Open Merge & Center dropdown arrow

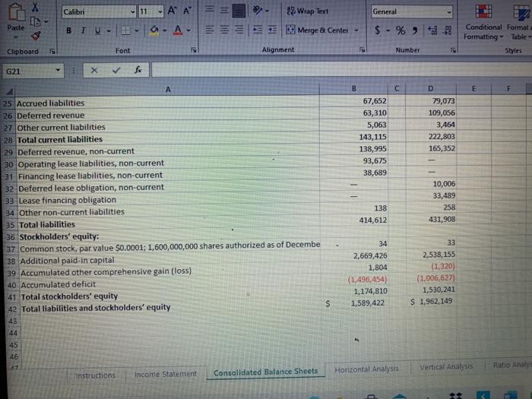coord(356,30)
